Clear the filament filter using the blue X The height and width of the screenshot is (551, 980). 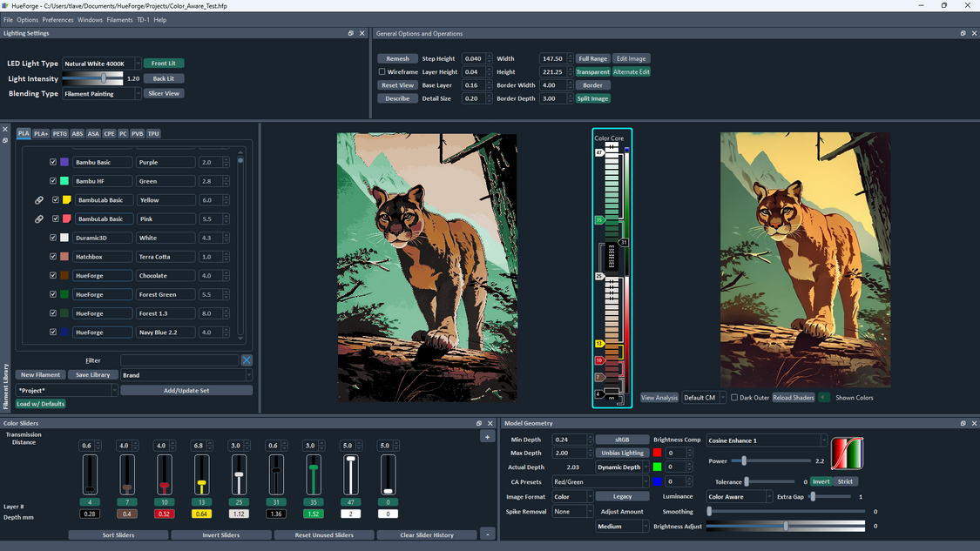(x=247, y=359)
